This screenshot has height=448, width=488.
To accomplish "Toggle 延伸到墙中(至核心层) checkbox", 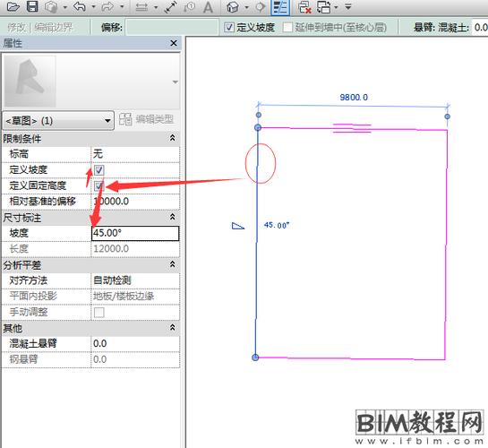I will click(287, 27).
